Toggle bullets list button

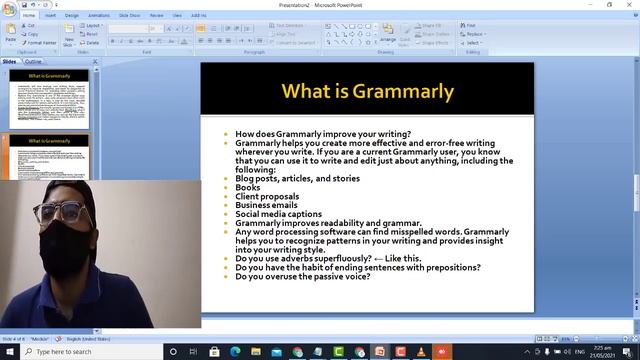[200, 29]
